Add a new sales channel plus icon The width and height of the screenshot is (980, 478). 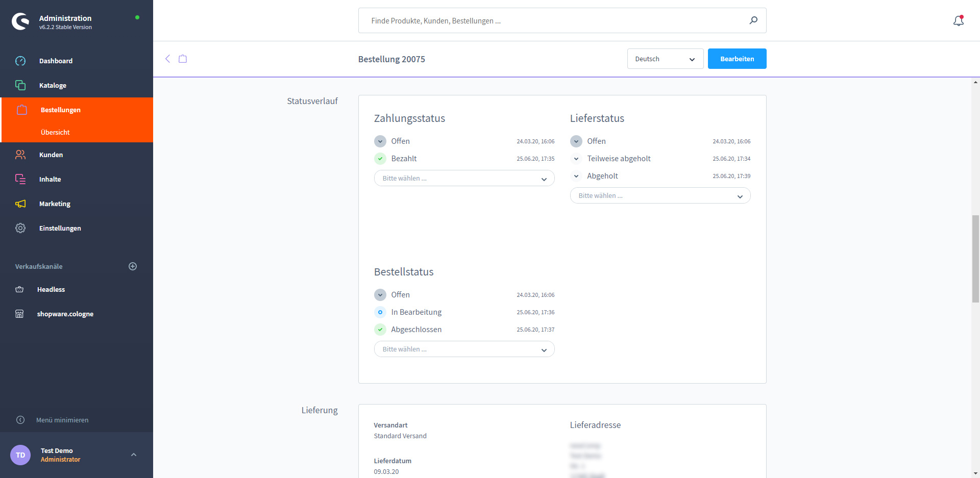[133, 266]
